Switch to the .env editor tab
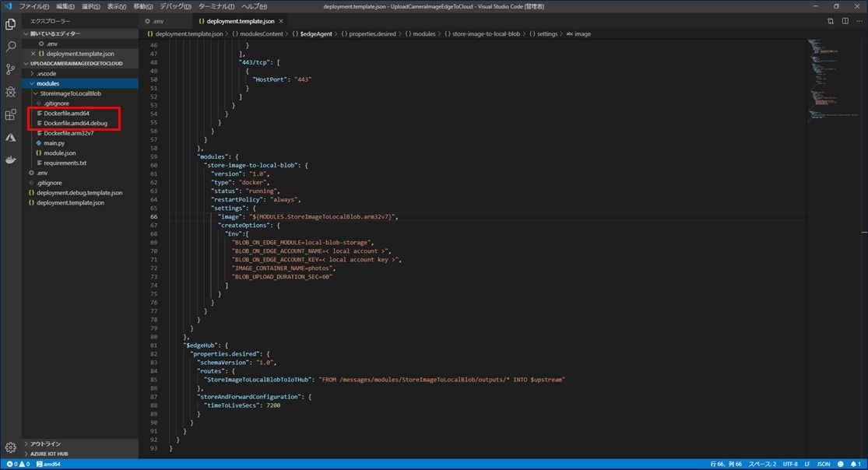868x470 pixels. [156, 21]
